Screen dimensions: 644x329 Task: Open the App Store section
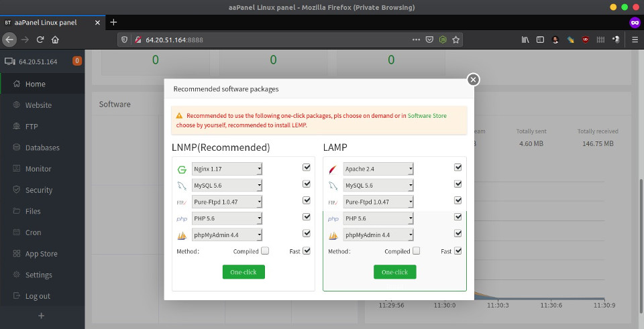coord(42,254)
